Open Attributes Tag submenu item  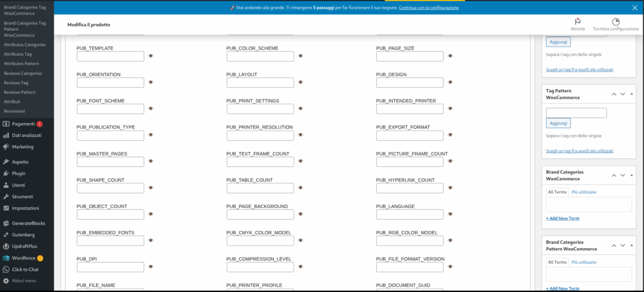tap(18, 54)
